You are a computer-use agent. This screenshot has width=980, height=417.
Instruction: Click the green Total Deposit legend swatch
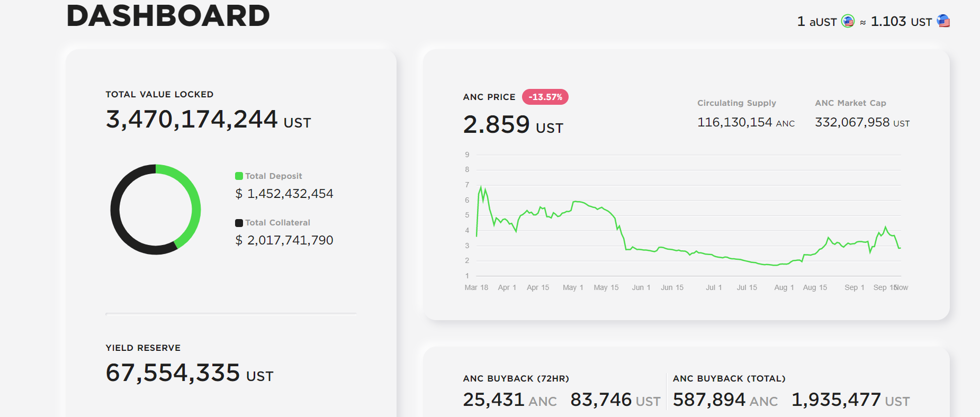click(239, 176)
